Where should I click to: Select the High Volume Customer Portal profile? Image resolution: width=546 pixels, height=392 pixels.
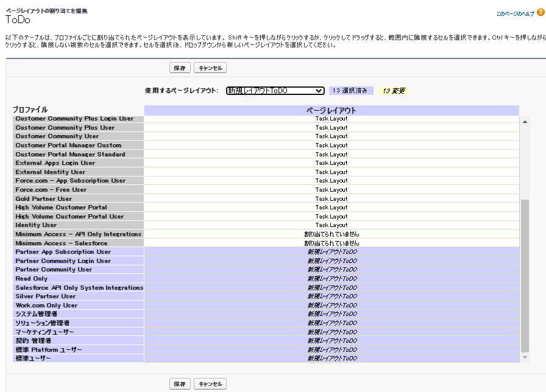tap(79, 208)
